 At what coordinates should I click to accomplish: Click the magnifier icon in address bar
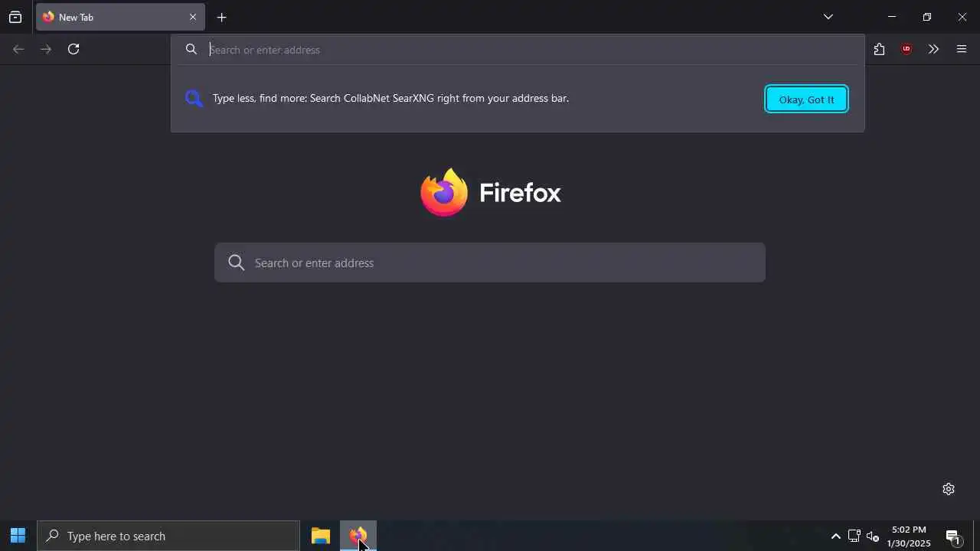[x=191, y=50]
